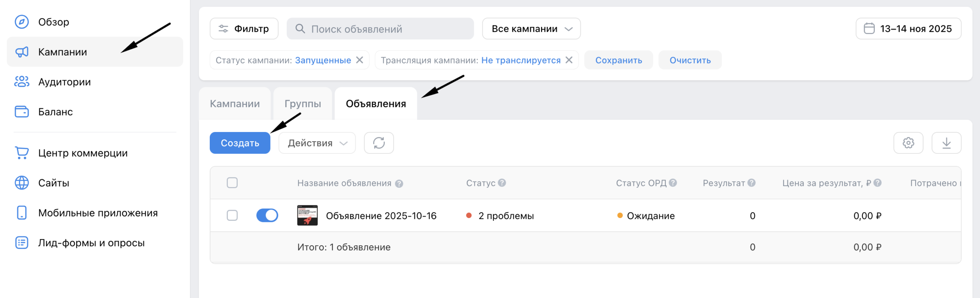Click help icon beside Статус ОРД
Viewport: 980px width, 298px height.
[673, 183]
